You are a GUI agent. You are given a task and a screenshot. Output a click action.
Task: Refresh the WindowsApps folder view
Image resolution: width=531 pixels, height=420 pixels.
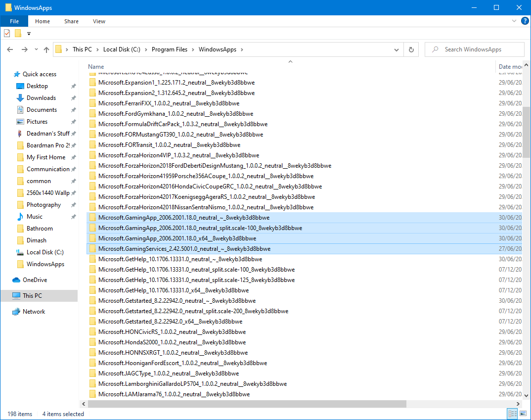(x=411, y=49)
